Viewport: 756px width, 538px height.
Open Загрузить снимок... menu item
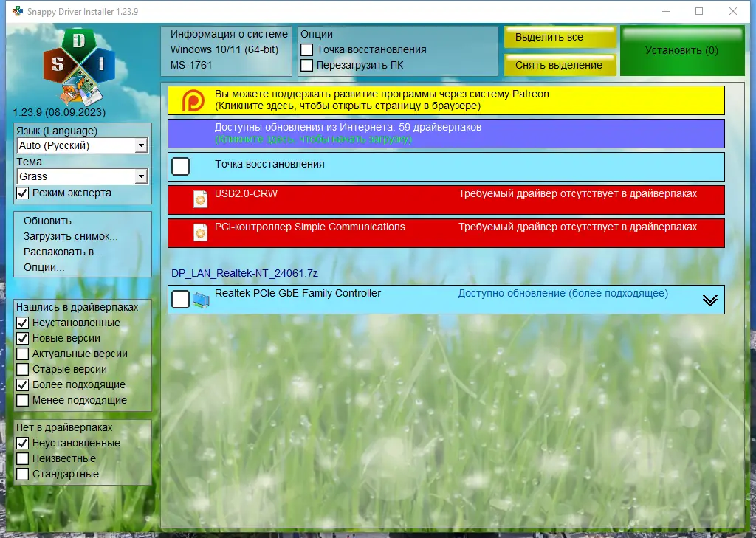(x=70, y=236)
